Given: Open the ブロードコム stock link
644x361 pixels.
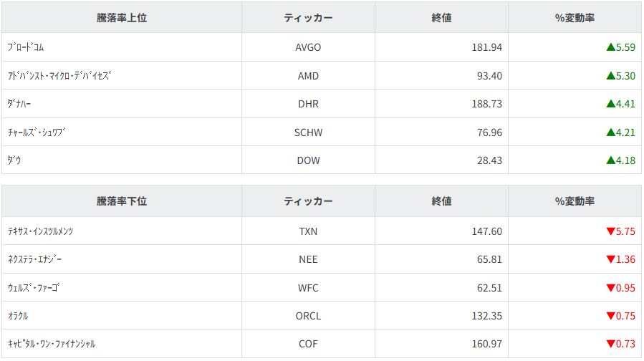Looking at the screenshot, I should 26,47.
